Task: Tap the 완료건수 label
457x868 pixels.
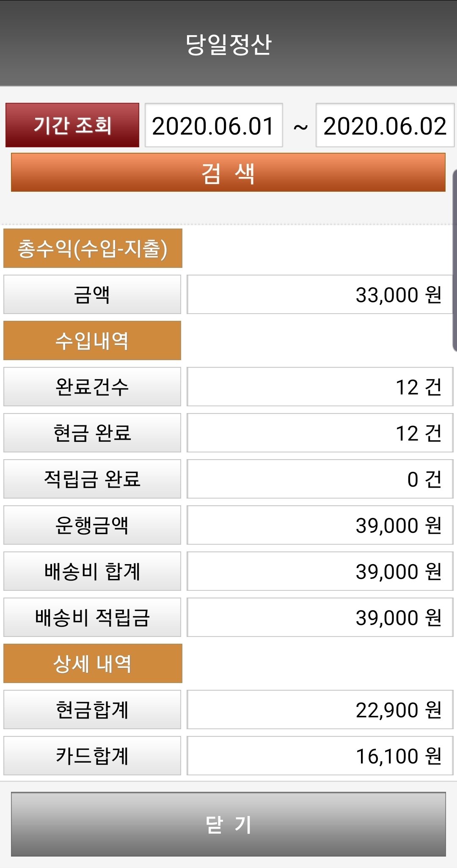Action: (92, 387)
